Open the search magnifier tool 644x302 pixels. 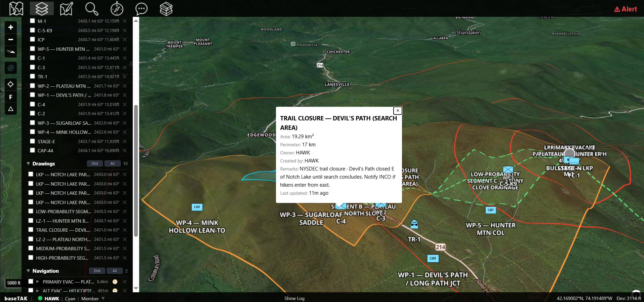(91, 8)
